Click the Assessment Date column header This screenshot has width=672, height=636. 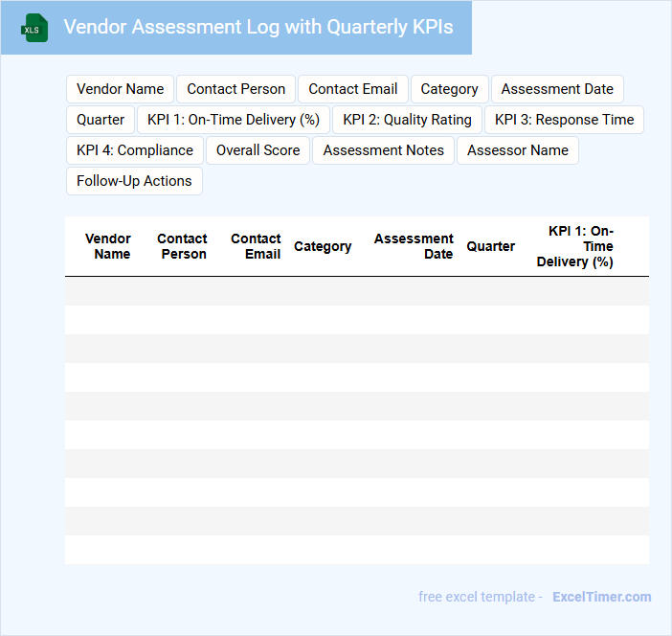(414, 246)
